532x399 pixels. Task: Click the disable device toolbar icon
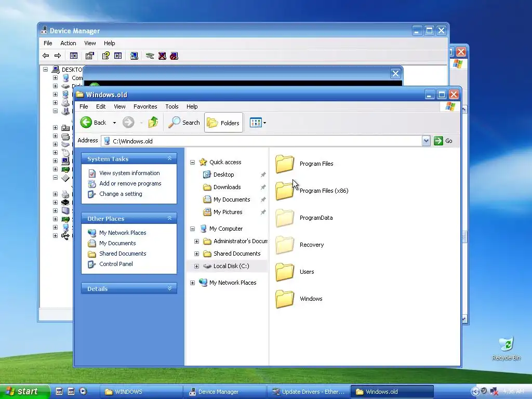coord(174,56)
